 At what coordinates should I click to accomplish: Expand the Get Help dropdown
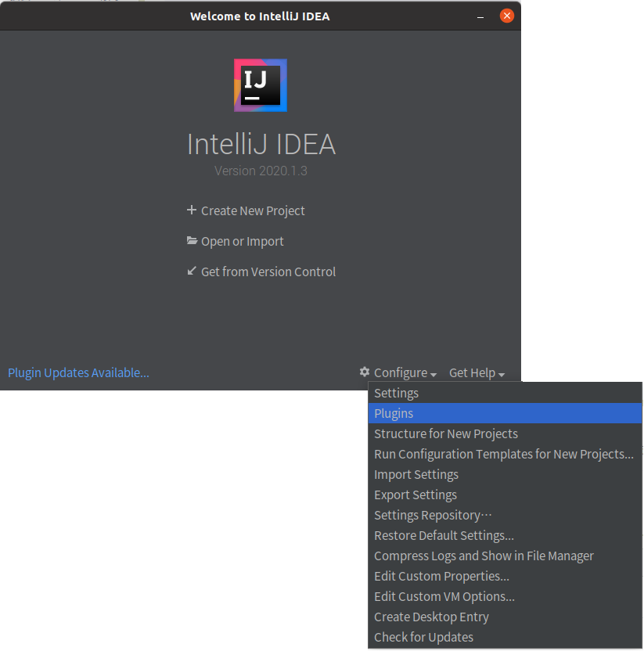click(x=477, y=372)
